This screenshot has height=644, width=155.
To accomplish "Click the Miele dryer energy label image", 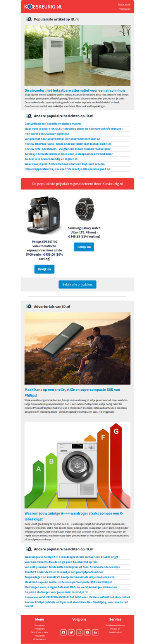I will point(77,465).
